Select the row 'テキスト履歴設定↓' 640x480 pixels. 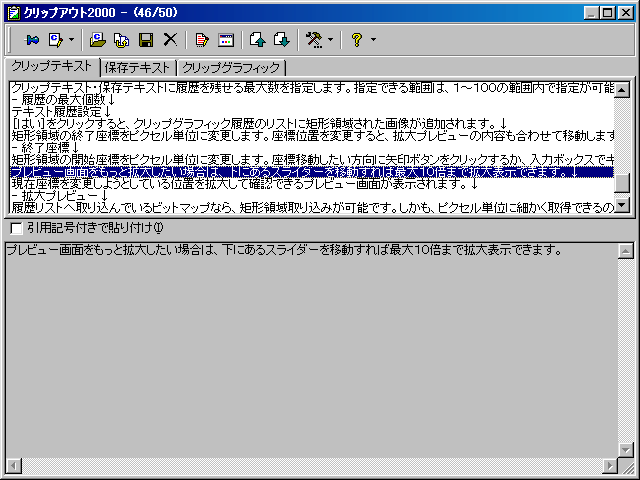click(312, 111)
